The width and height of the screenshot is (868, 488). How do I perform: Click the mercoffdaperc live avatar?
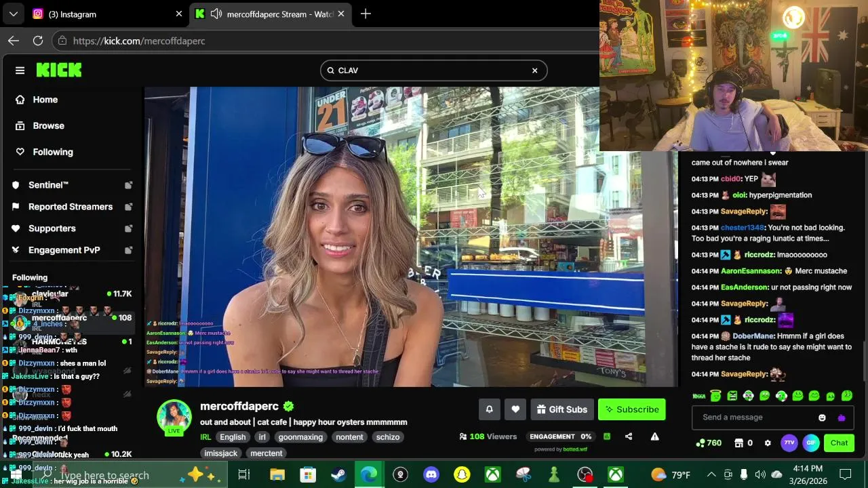(174, 417)
